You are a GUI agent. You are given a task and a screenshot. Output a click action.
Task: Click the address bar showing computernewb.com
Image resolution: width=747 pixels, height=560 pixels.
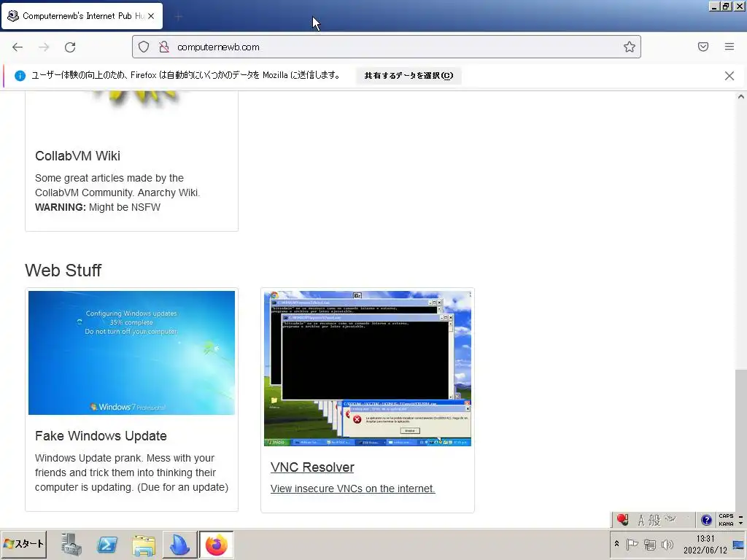[387, 47]
